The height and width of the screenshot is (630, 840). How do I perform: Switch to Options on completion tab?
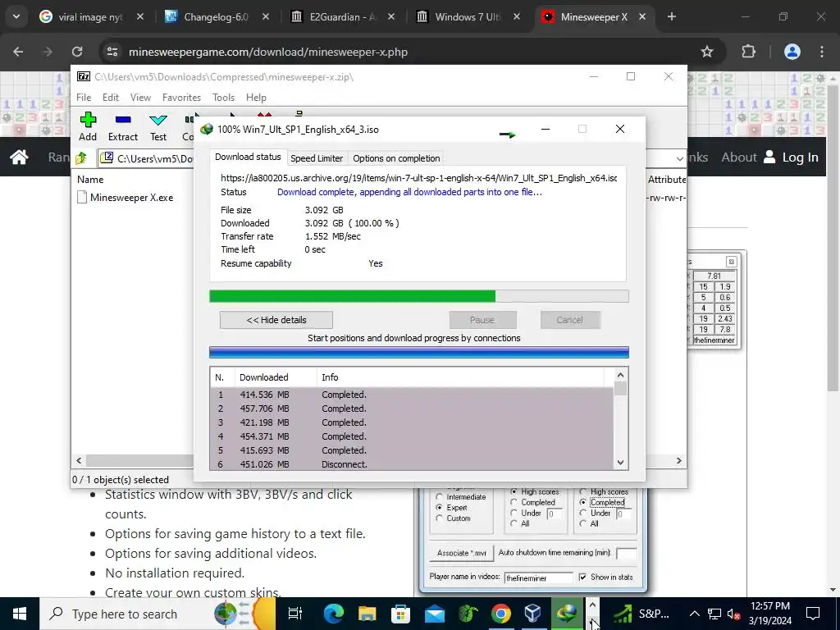(396, 158)
